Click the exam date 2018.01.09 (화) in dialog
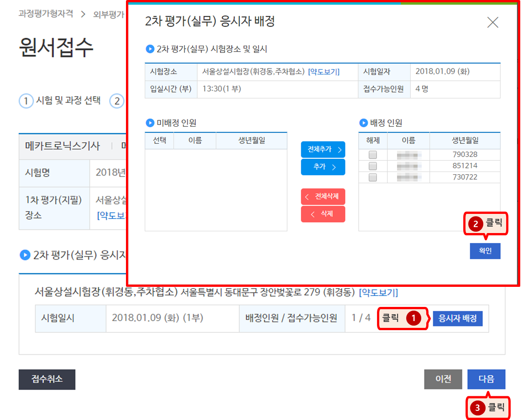This screenshot has width=523, height=420. [x=442, y=71]
